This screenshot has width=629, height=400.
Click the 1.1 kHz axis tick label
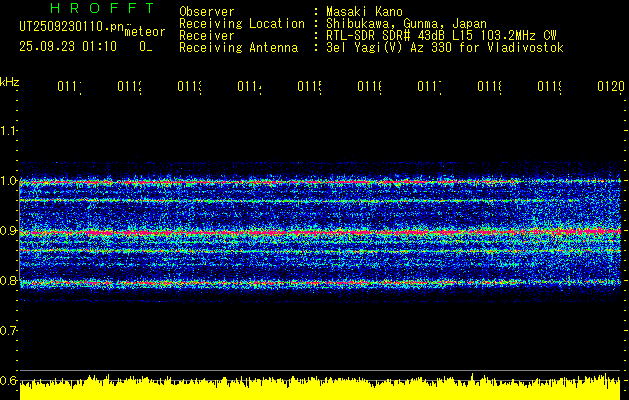9,131
